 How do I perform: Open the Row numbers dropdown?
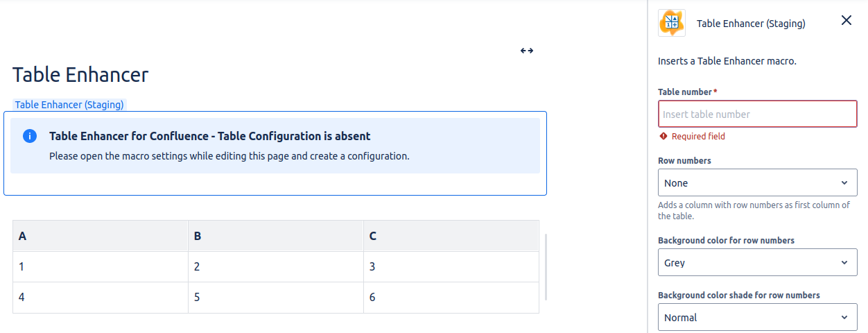pos(757,183)
